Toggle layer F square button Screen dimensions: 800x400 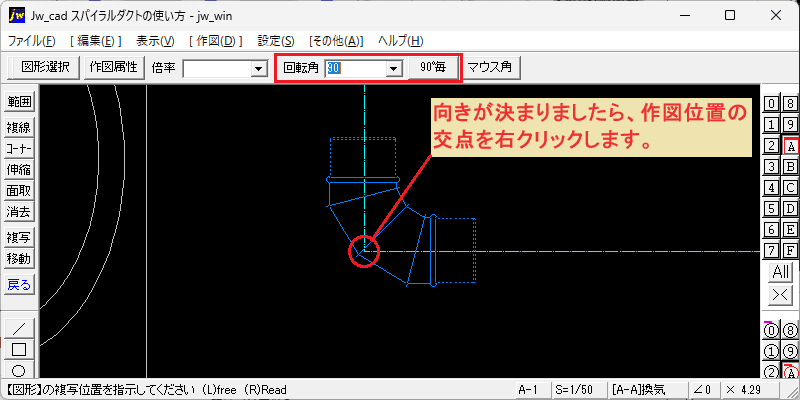point(790,251)
